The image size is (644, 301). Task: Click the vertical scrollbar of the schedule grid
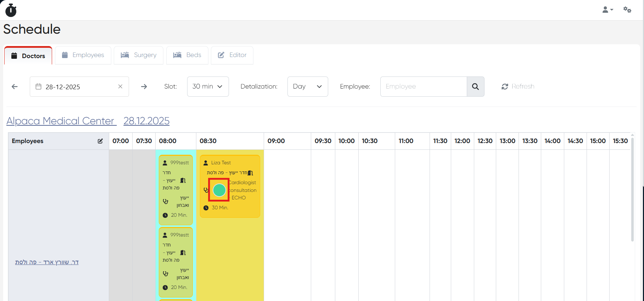click(632, 191)
